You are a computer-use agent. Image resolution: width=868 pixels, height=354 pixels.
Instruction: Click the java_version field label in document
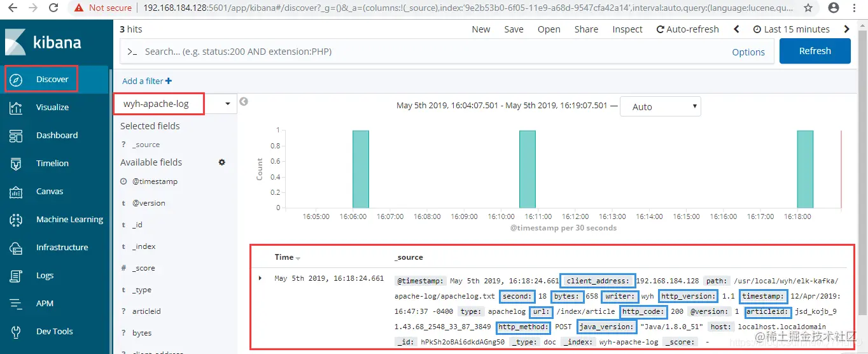pyautogui.click(x=606, y=327)
